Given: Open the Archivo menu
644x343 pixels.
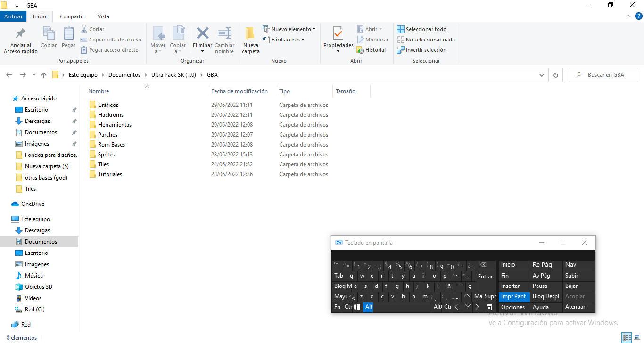Looking at the screenshot, I should [13, 16].
